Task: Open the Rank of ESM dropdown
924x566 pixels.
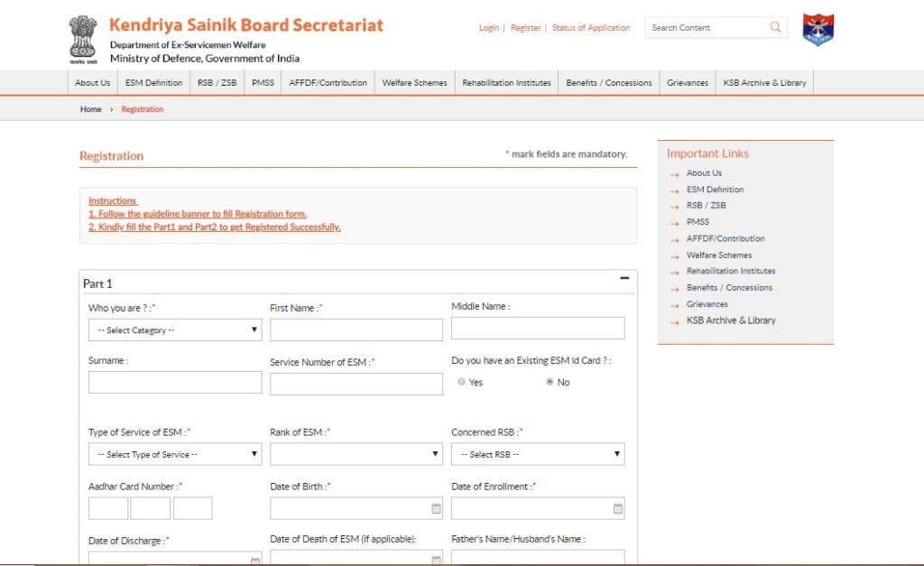Action: click(x=356, y=454)
